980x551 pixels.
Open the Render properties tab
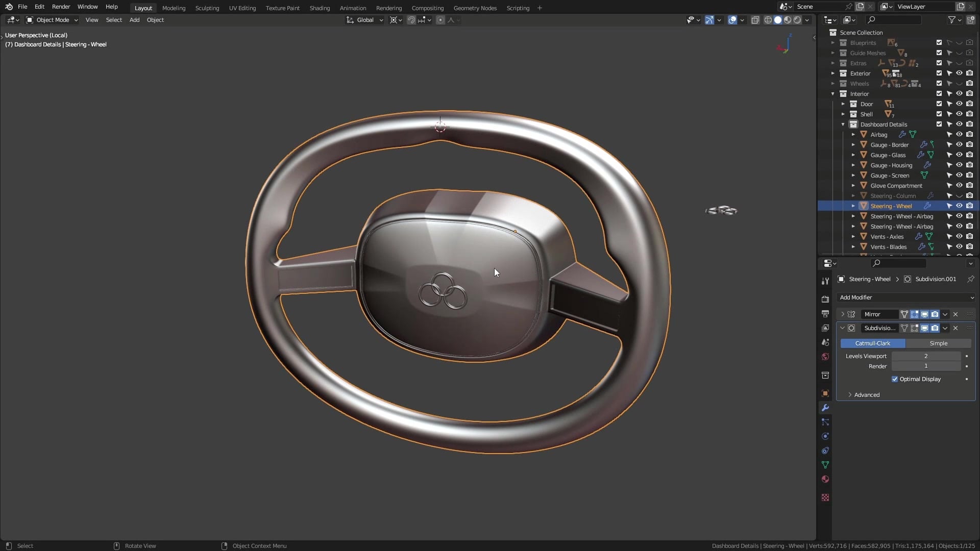coord(825,299)
